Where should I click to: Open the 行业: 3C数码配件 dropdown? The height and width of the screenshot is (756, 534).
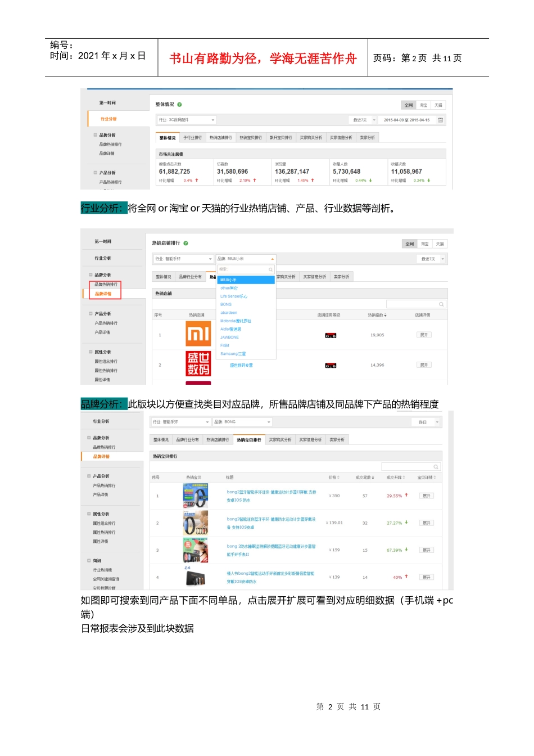tap(186, 120)
